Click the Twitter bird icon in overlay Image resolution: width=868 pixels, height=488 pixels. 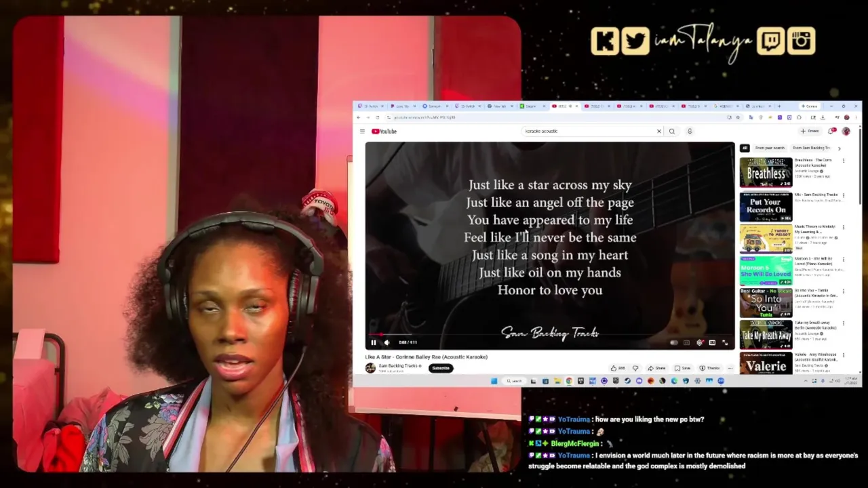635,41
